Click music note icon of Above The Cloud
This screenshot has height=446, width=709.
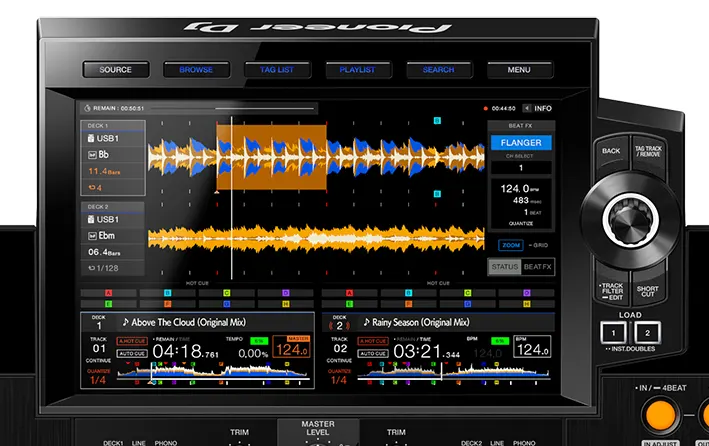coord(126,322)
